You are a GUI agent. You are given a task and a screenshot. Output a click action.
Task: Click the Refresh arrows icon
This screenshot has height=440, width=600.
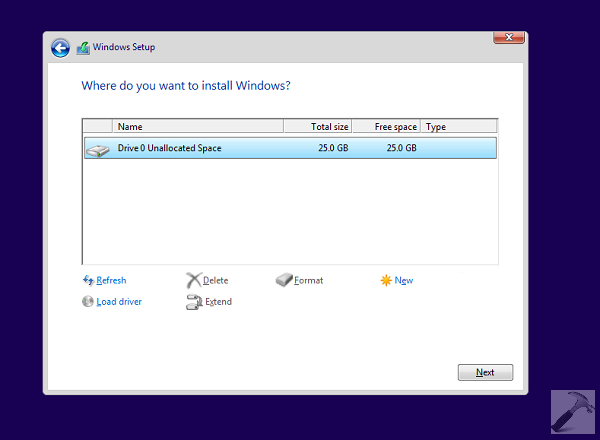(x=88, y=280)
